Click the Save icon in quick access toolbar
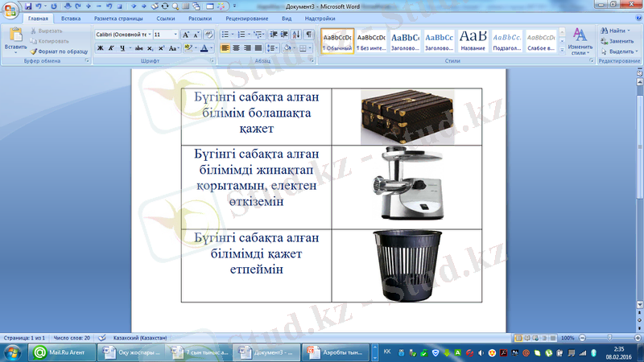The height and width of the screenshot is (362, 644). coord(27,6)
